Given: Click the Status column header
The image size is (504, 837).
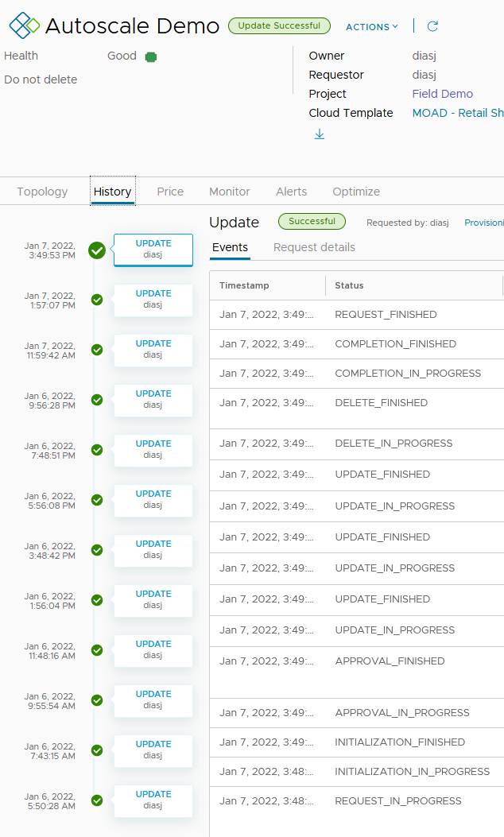Looking at the screenshot, I should (349, 285).
